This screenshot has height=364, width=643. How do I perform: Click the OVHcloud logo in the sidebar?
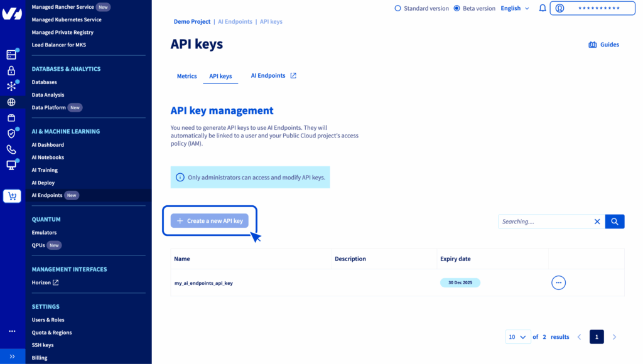click(12, 14)
